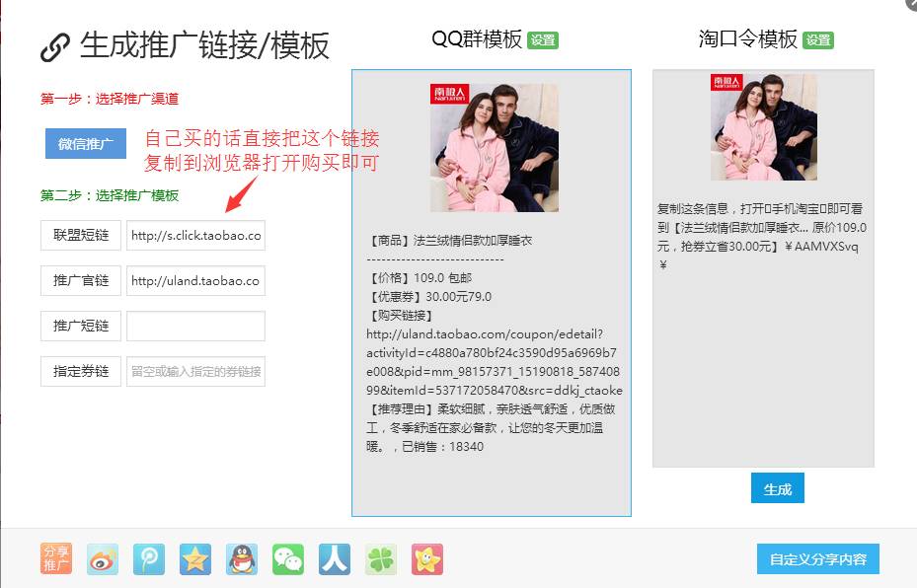Screen dimensions: 917x588
Task: Open 设置 for QQ群模板
Action: pyautogui.click(x=543, y=40)
